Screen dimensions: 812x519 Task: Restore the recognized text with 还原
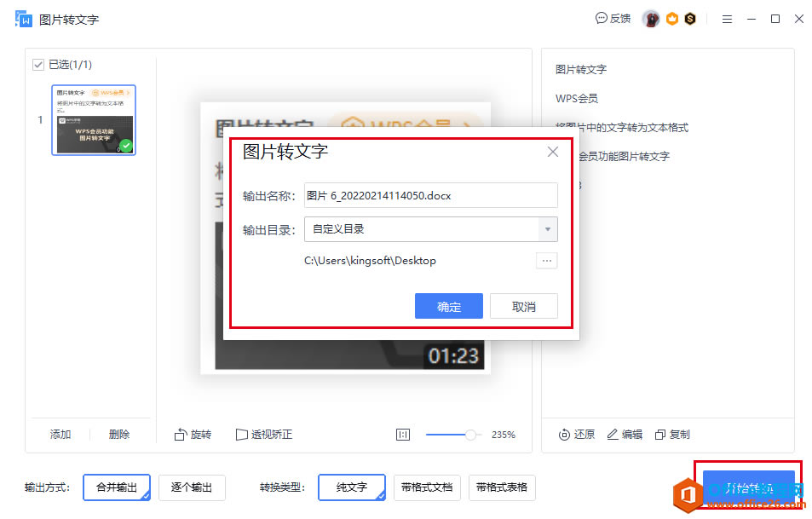pyautogui.click(x=576, y=435)
